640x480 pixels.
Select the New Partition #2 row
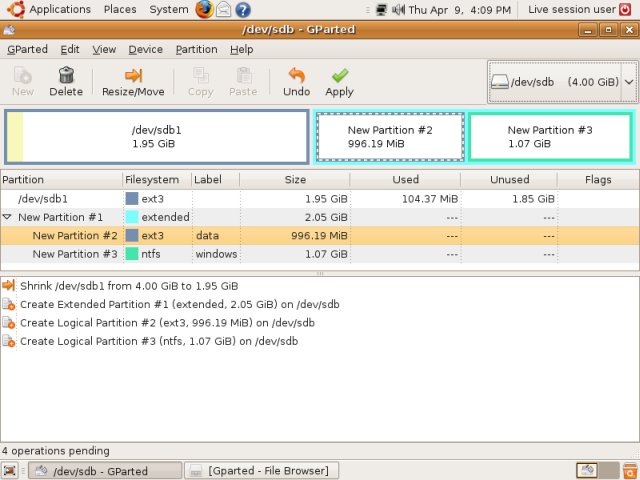click(320, 236)
